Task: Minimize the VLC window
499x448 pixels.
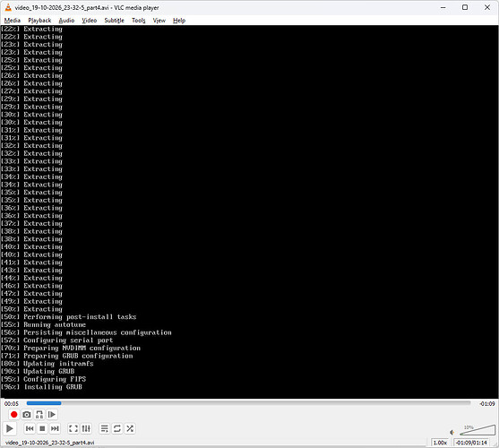Action: (443, 7)
